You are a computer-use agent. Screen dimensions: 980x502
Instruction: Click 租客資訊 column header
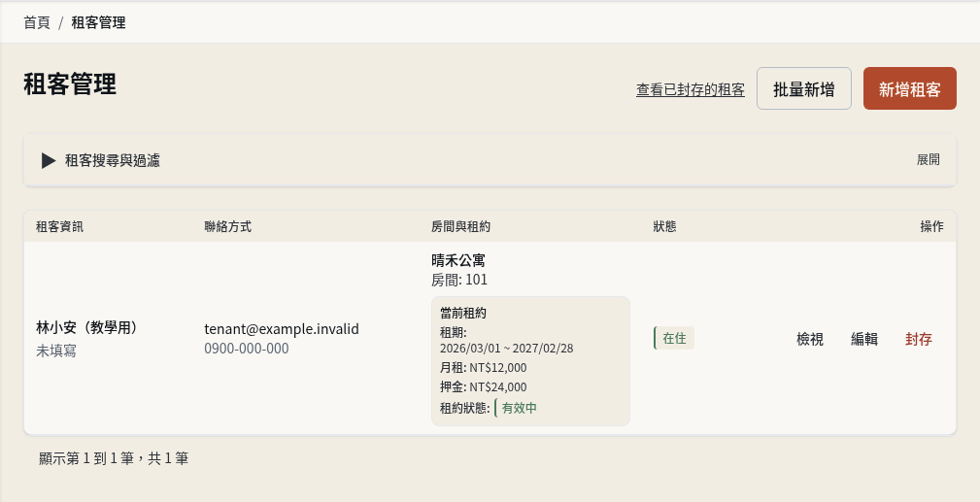(x=59, y=226)
